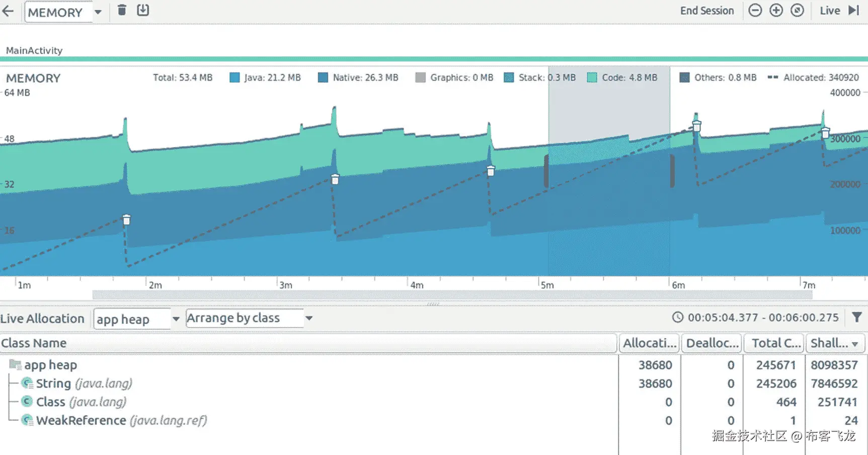
Task: Click the Others legend swatch
Action: [684, 78]
